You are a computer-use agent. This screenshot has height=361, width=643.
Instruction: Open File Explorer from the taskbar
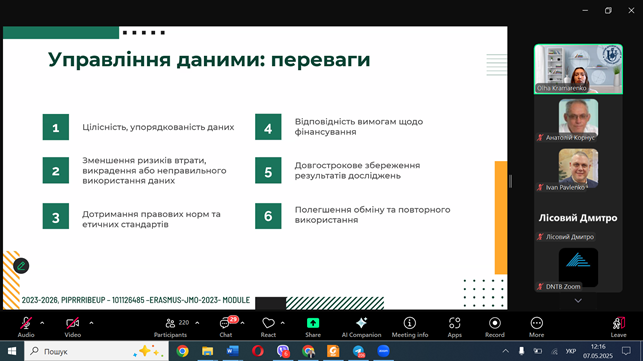click(207, 351)
